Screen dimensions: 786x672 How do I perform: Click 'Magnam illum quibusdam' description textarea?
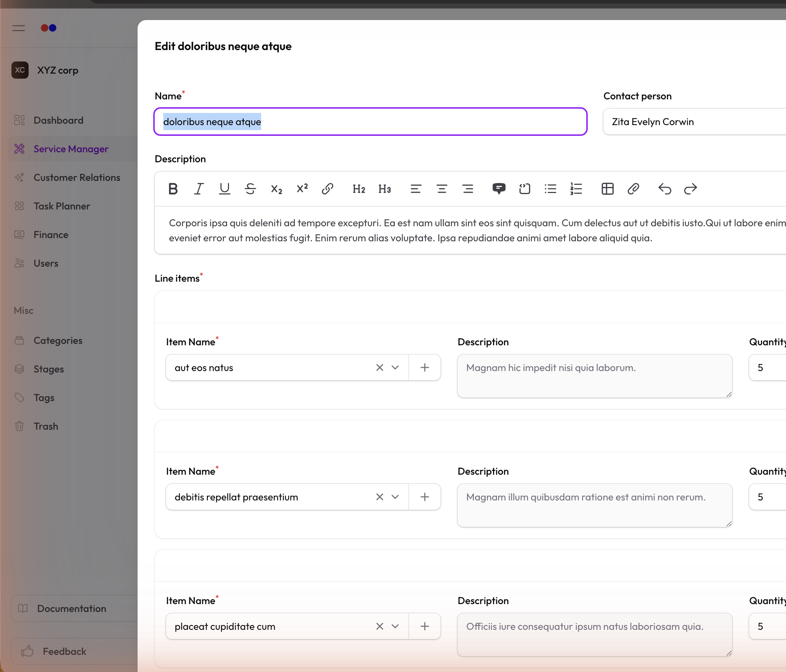(595, 505)
